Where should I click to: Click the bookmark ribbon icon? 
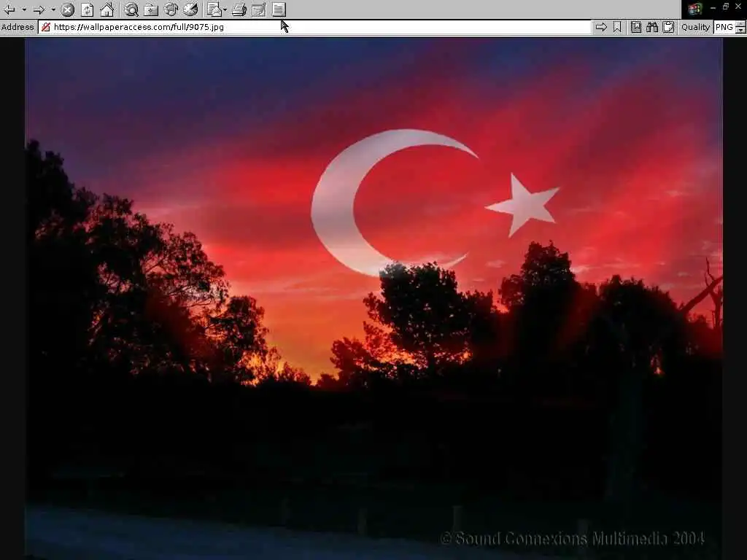coord(617,27)
